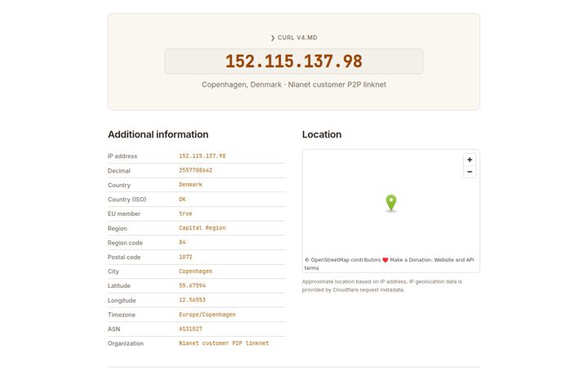This screenshot has height=368, width=588.
Task: Click the Postal code row label
Action: tap(124, 257)
